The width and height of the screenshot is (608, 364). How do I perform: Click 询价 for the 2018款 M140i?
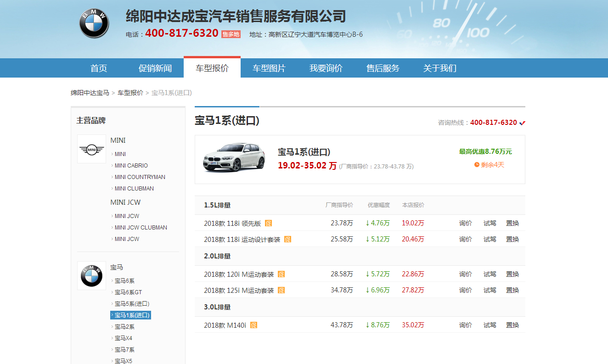tap(466, 325)
